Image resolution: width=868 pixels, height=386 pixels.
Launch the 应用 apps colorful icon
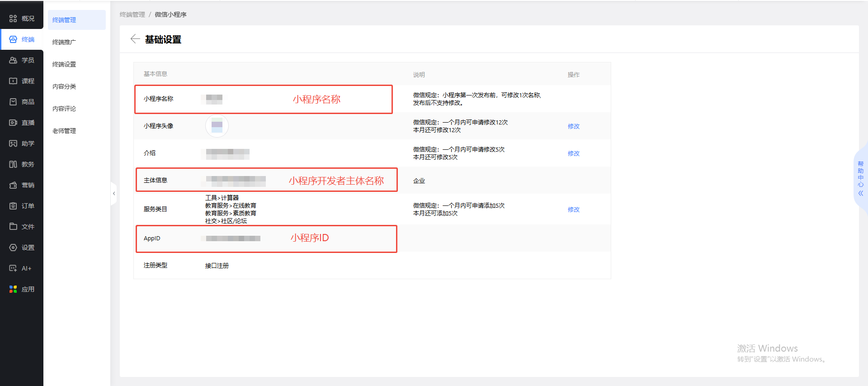coord(13,289)
